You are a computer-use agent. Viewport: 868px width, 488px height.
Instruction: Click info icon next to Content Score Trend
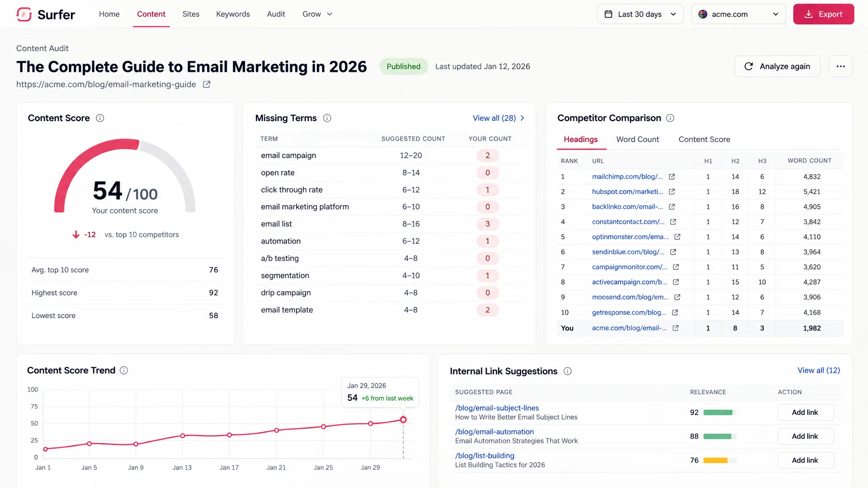124,370
